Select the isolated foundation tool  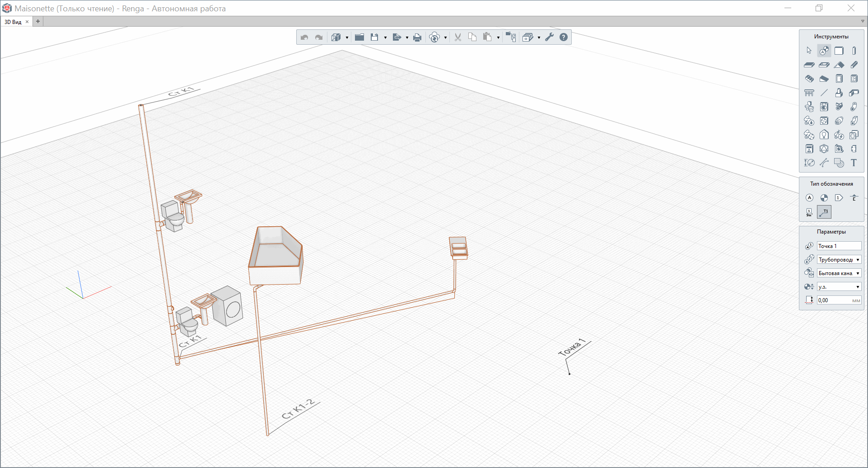tap(839, 93)
